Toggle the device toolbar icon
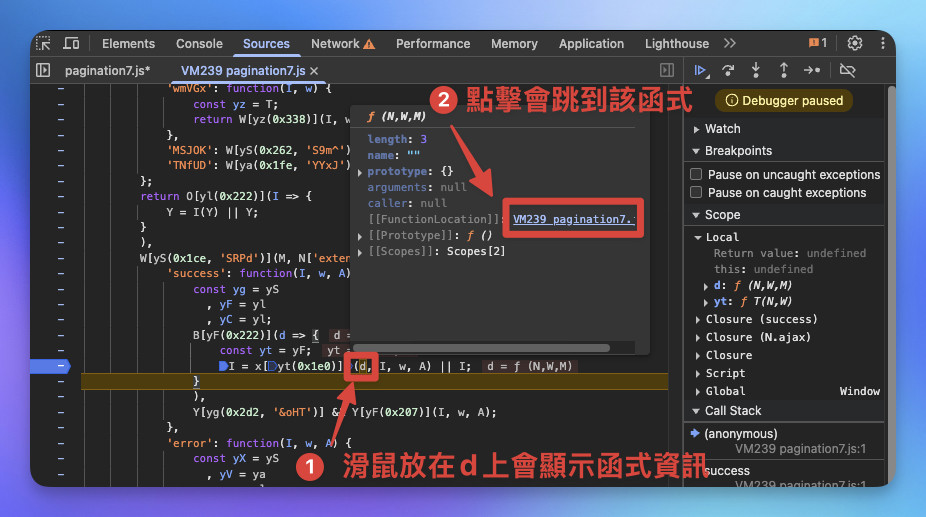 71,43
